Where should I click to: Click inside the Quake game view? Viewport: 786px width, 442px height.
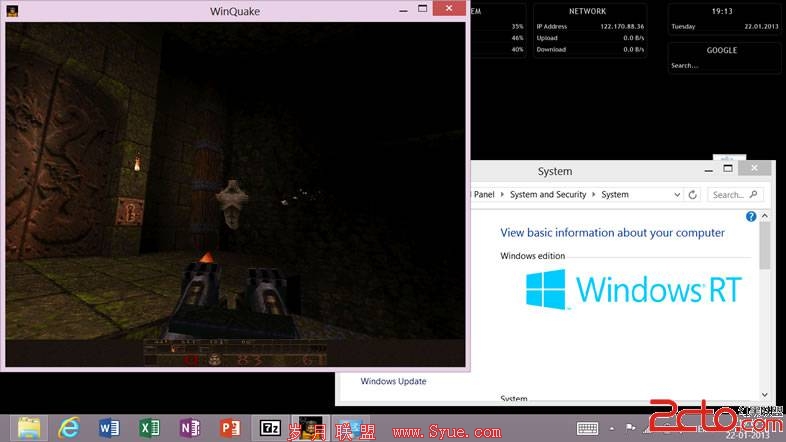coord(235,194)
